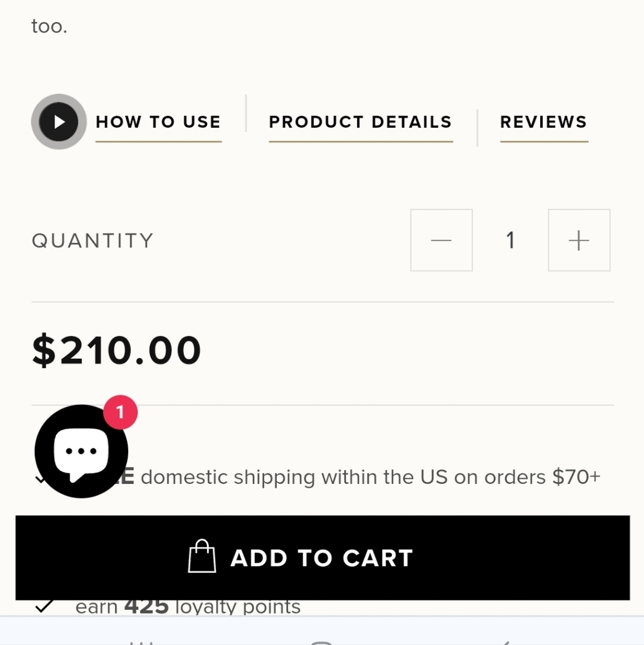Open Android recent apps button
Viewport: 644px width, 645px height.
coord(141,642)
